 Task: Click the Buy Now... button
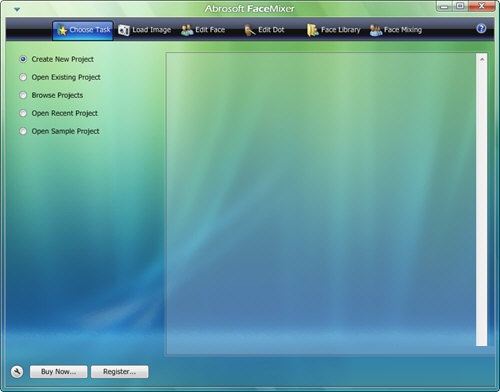(x=59, y=372)
